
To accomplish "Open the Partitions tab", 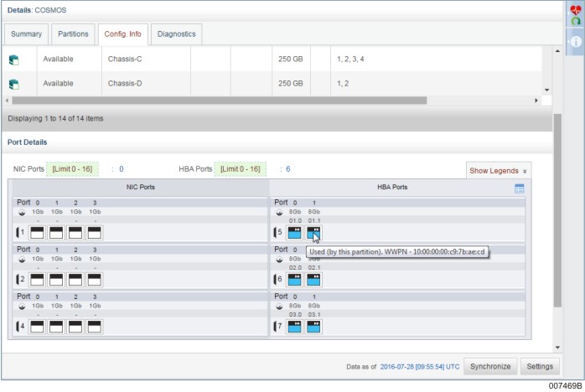I will pyautogui.click(x=72, y=34).
